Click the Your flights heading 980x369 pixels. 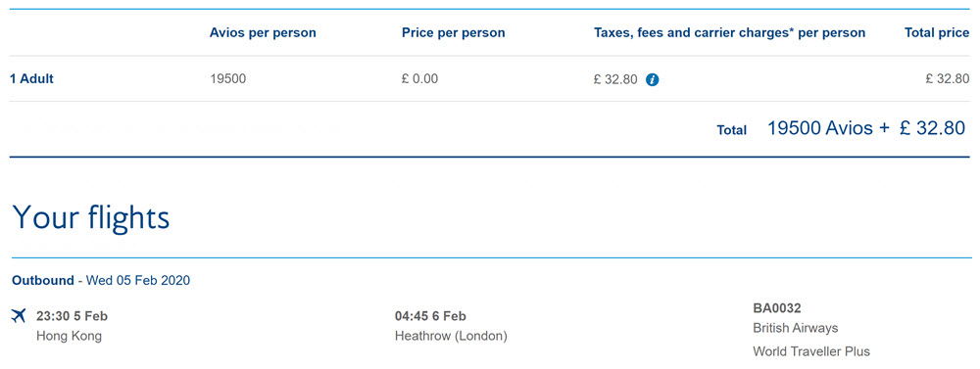91,216
